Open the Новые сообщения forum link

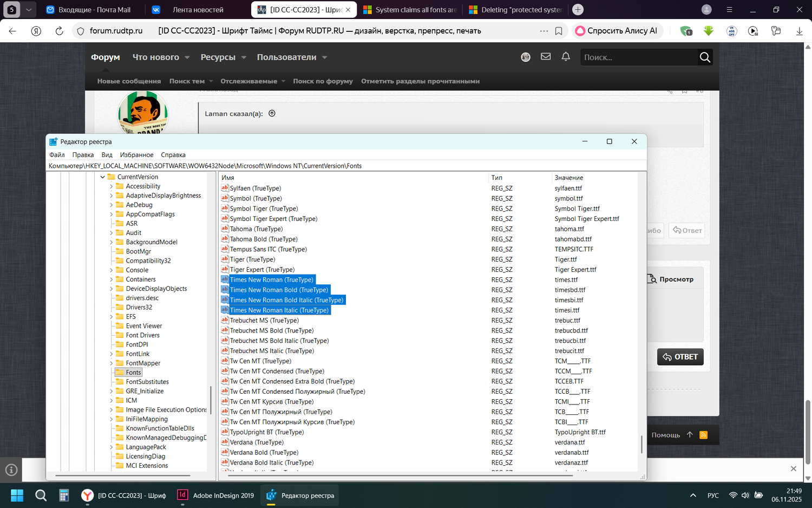[x=129, y=81]
